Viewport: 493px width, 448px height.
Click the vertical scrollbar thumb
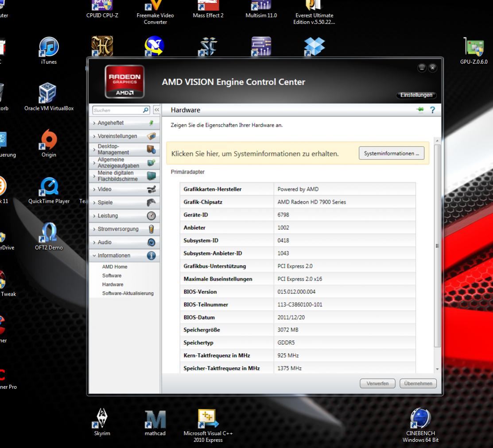click(437, 246)
